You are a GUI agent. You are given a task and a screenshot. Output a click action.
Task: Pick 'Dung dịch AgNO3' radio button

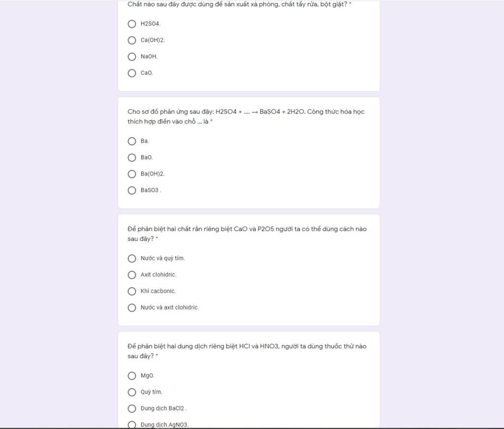(x=132, y=425)
